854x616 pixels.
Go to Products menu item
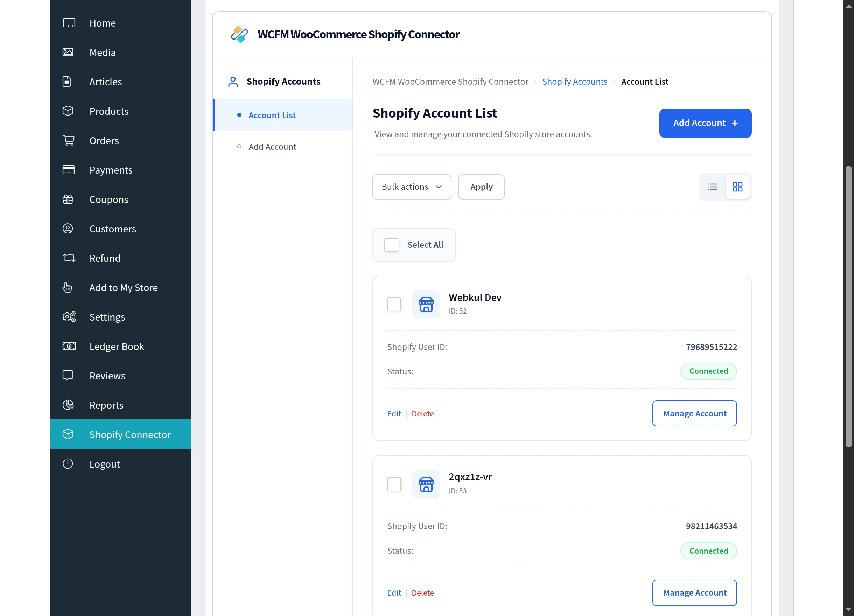pos(120,111)
